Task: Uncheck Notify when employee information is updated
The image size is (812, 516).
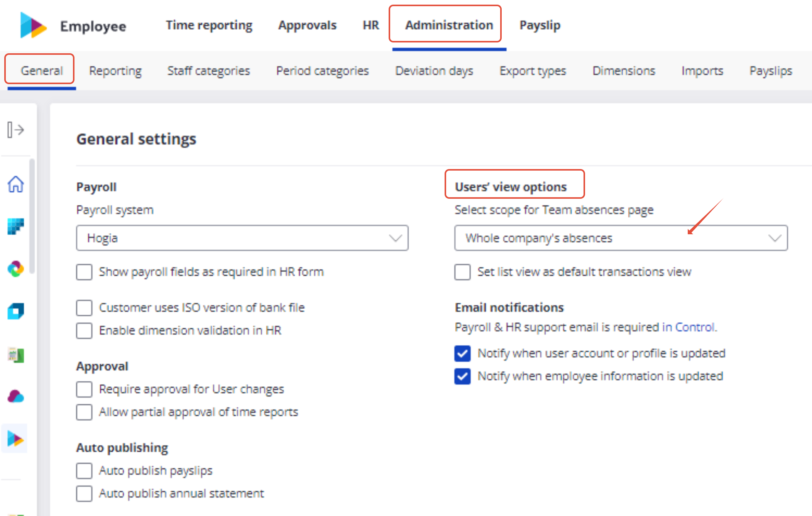Action: point(462,376)
